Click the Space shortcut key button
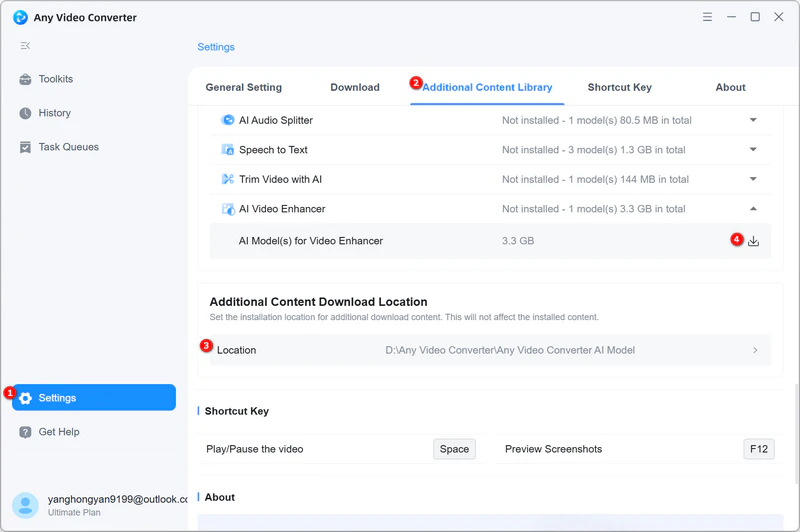 pyautogui.click(x=454, y=449)
